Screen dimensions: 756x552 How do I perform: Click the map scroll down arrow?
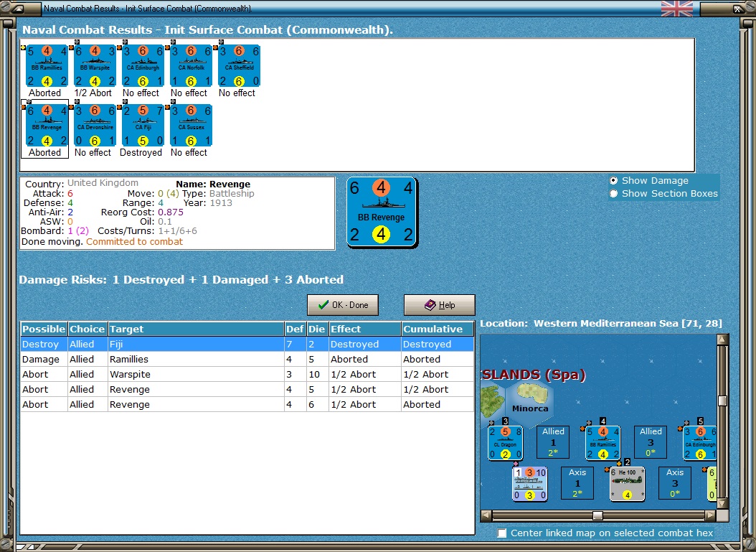722,503
